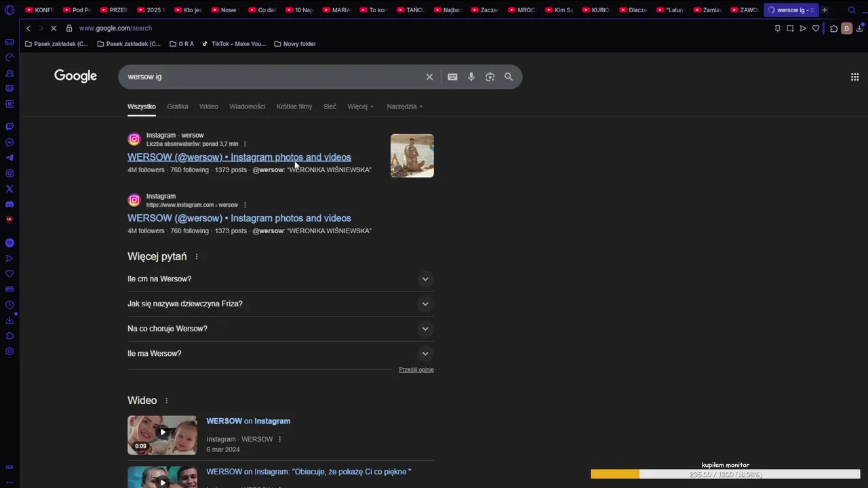Open 'WERSOW on Instagram' 6 mar 2024 video
Screen dimensions: 868x488
pyautogui.click(x=248, y=421)
